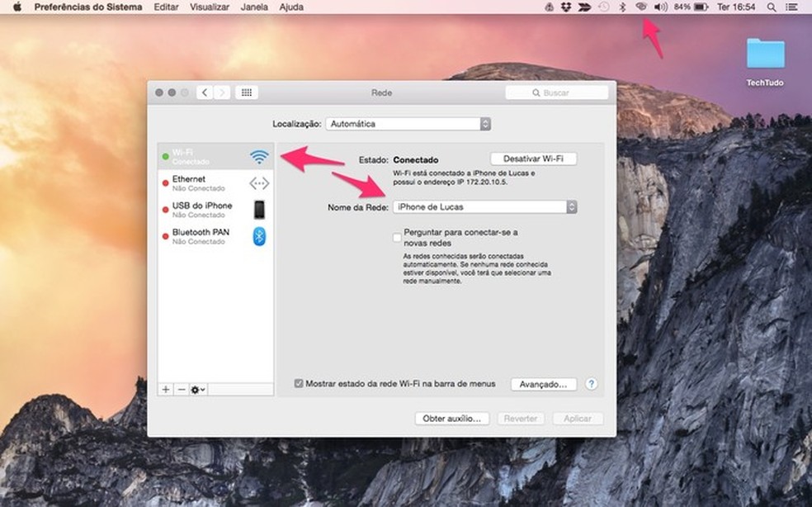This screenshot has height=507, width=812.
Task: Toggle 'Perguntar para conectar-se a novas redes'
Action: 397,238
